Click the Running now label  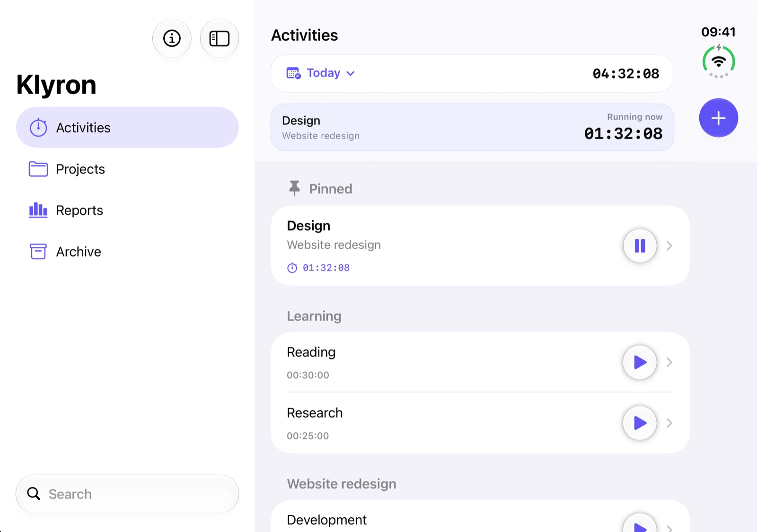point(634,117)
